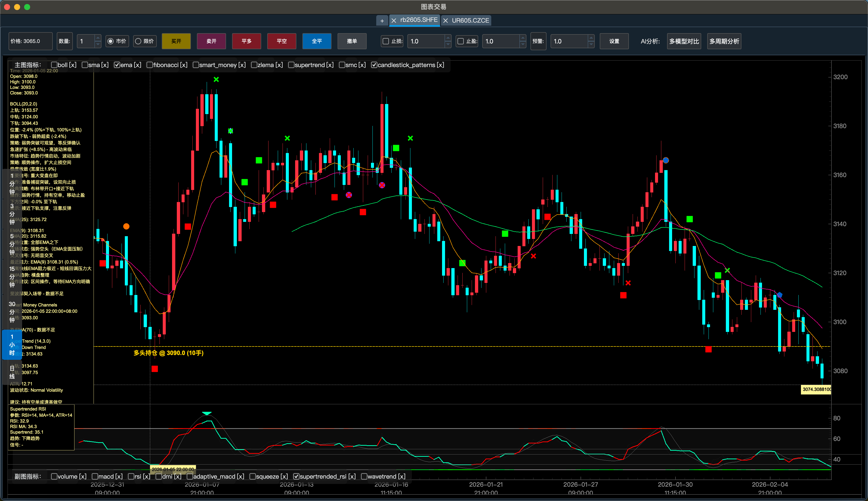This screenshot has width=868, height=501.
Task: Click the blue pentagon marker on chart
Action: point(780,295)
